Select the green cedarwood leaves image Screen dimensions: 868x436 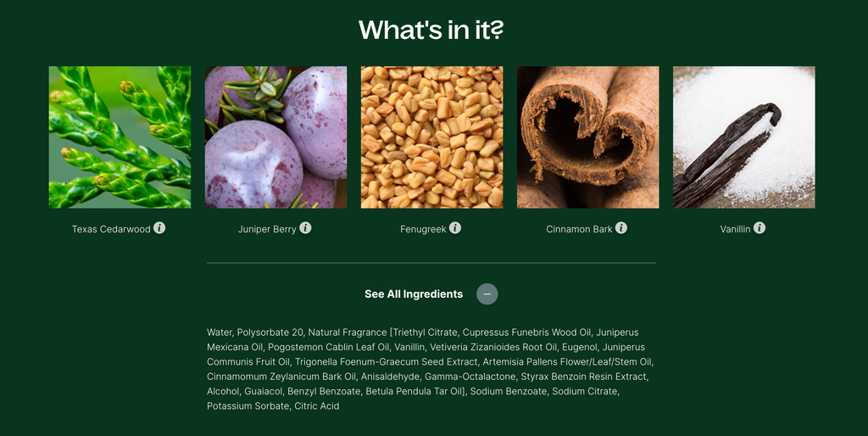(120, 137)
